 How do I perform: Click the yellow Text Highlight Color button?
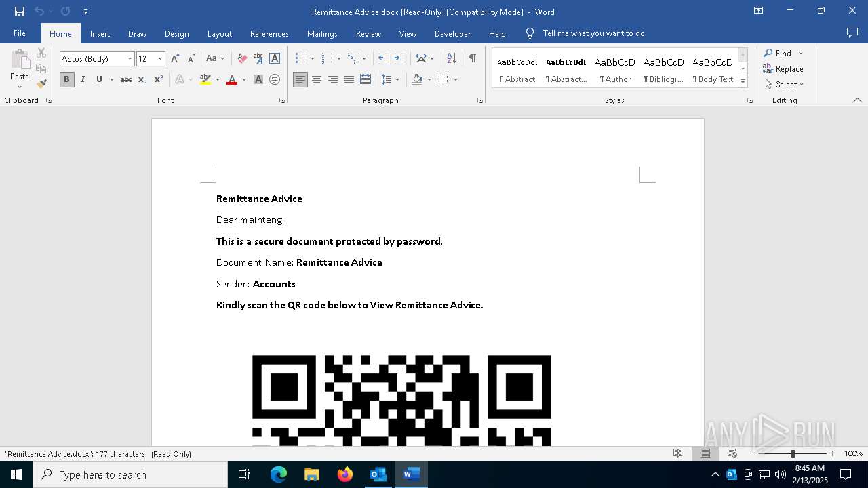coord(205,79)
